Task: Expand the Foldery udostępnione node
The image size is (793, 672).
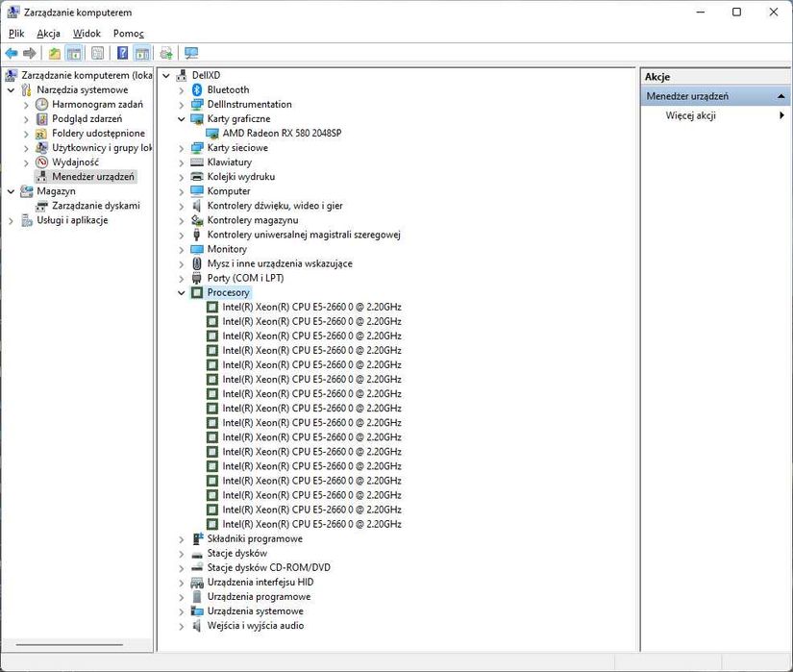Action: click(x=26, y=134)
